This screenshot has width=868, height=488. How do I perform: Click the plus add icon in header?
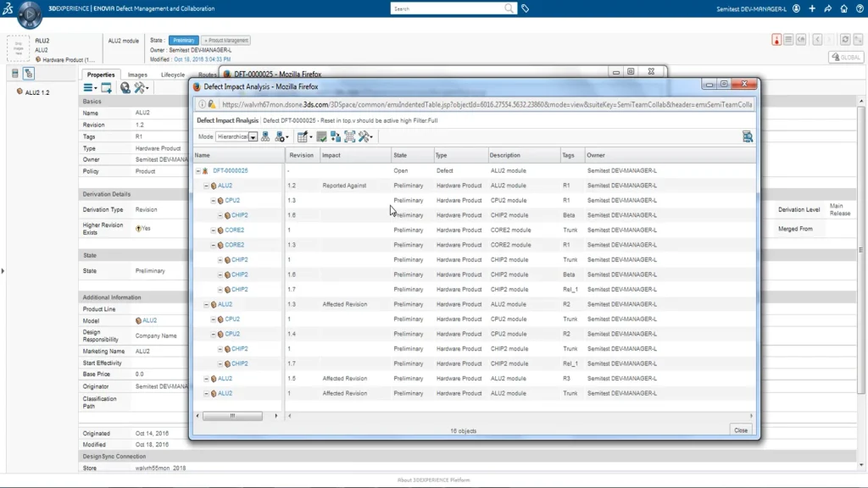tap(812, 8)
